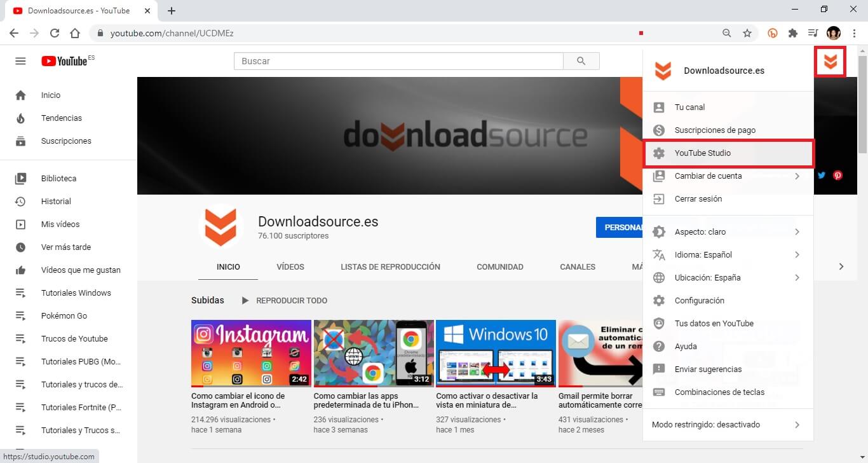This screenshot has height=463, width=868.
Task: Open Tus datos en YouTube
Action: [x=728, y=324]
